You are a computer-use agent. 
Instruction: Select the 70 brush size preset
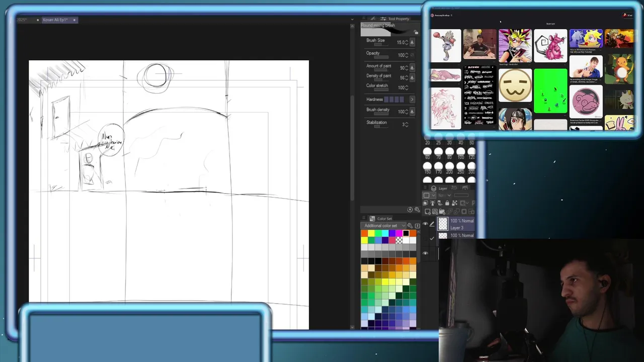coord(438,153)
